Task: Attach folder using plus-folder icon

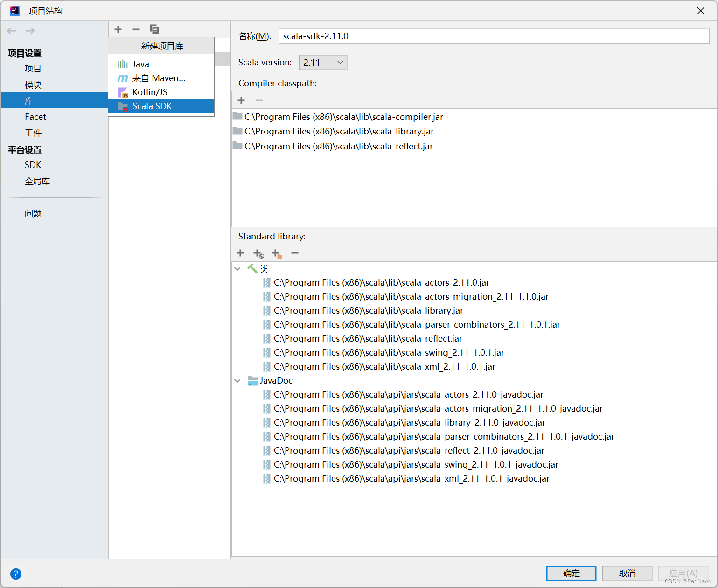Action: click(x=276, y=253)
